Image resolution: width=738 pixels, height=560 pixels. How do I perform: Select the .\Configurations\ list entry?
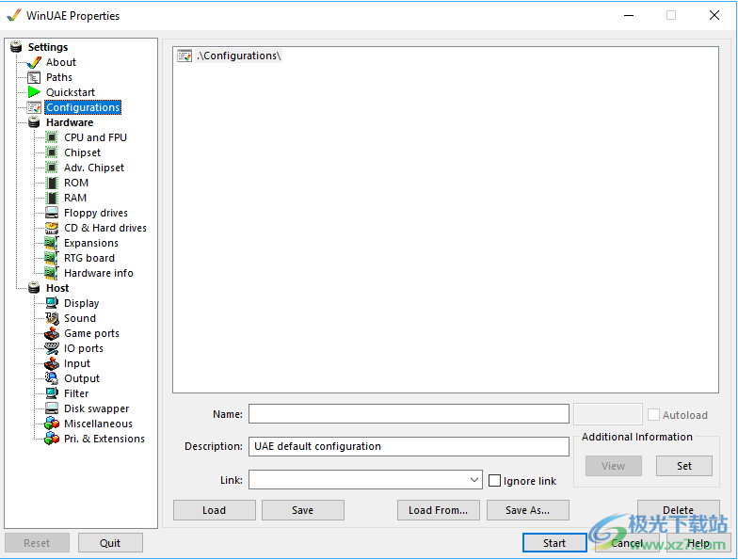point(239,56)
